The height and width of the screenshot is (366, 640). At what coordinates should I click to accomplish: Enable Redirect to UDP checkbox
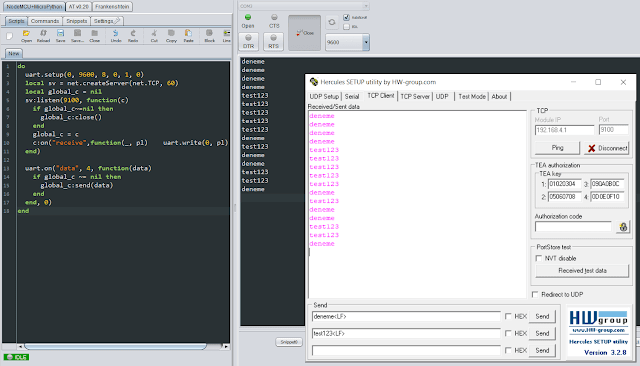coord(535,294)
